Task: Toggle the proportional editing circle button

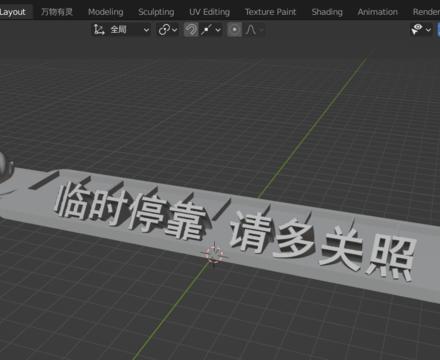Action: 234,30
